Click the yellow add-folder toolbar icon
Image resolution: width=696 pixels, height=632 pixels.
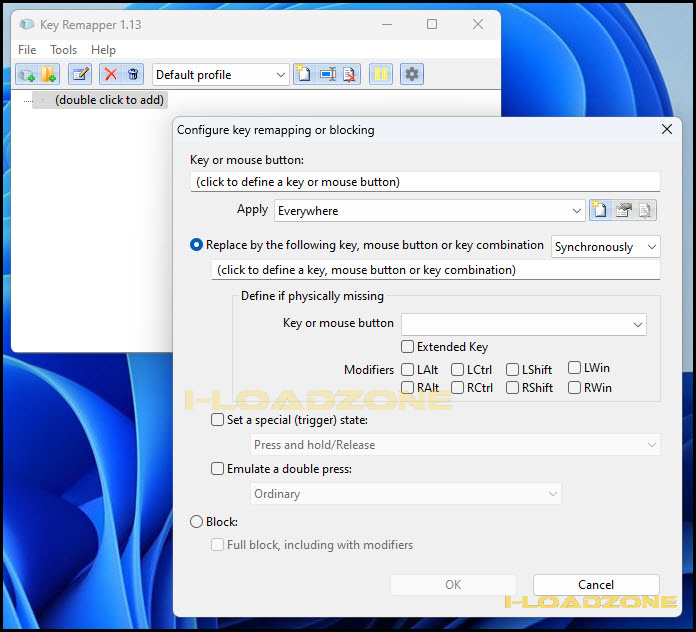[48, 74]
